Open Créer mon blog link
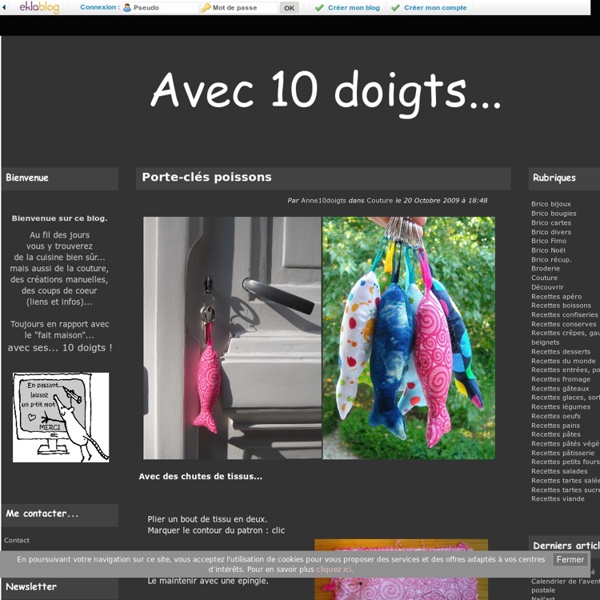Image resolution: width=600 pixels, height=600 pixels. (x=354, y=8)
